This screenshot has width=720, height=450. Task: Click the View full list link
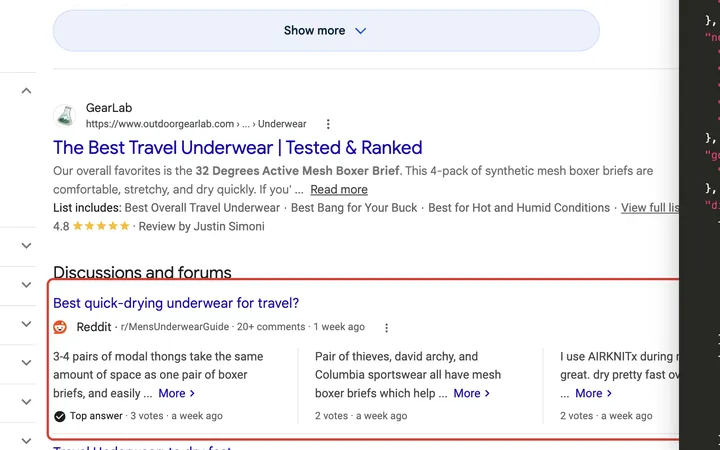click(x=650, y=208)
